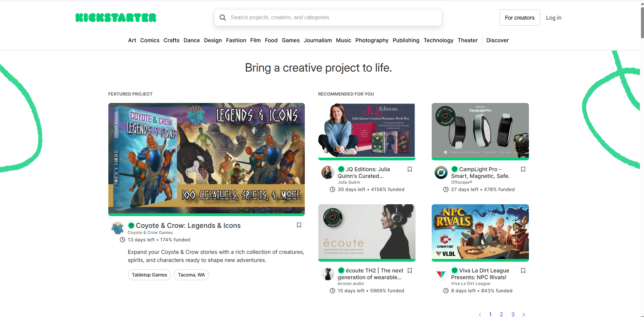Click the search magnifier icon
Screen dimensions: 644x317
(223, 18)
